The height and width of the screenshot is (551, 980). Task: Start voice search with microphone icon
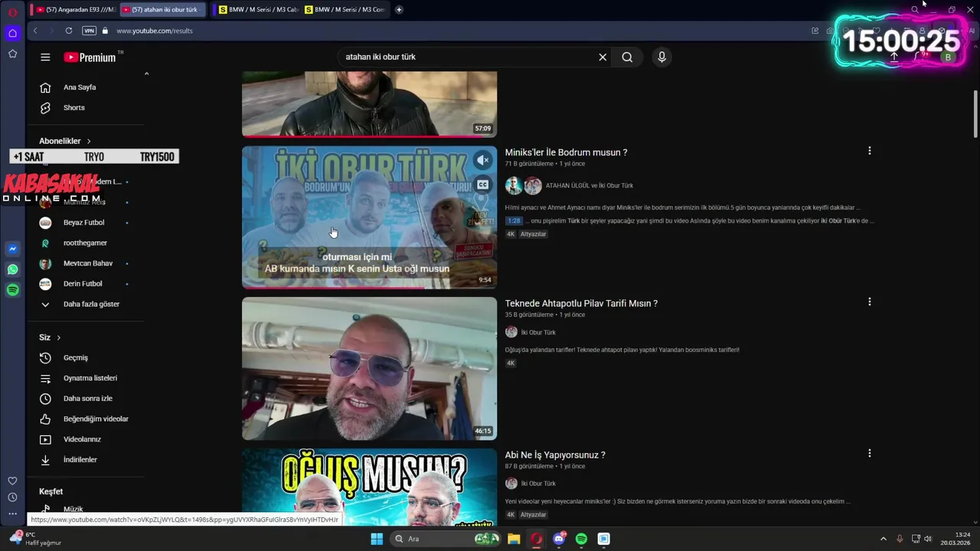point(662,57)
